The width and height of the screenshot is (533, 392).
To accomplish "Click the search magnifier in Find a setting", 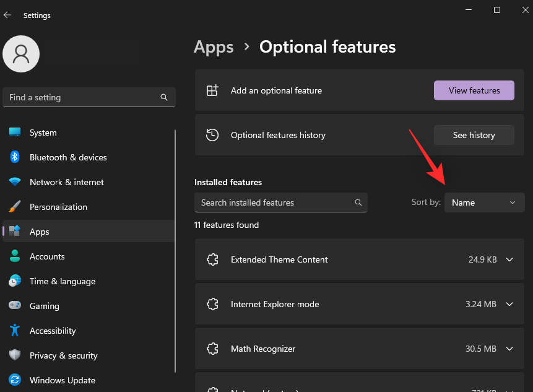I will pyautogui.click(x=164, y=97).
